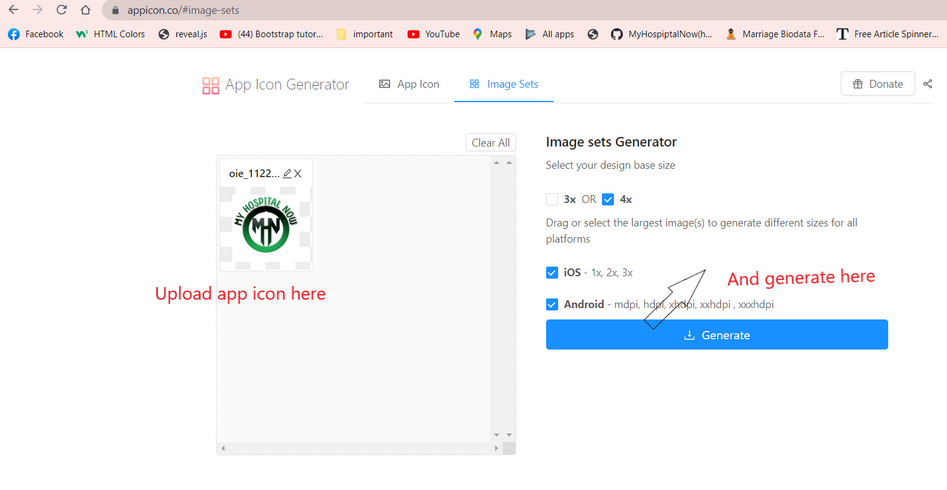
Task: Click the share icon beside Donate
Action: 929,84
